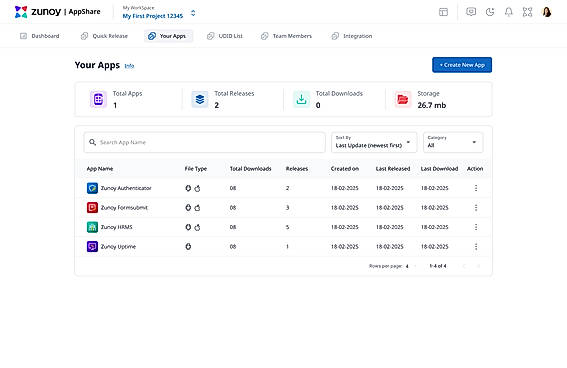Viewport: 567px width, 368px height.
Task: Open the layout panel icon in header
Action: point(443,12)
